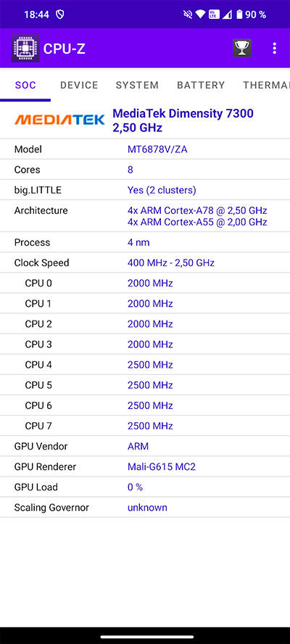Tap the CPU-Z chip app icon
Image resolution: width=290 pixels, height=644 pixels.
pos(25,49)
